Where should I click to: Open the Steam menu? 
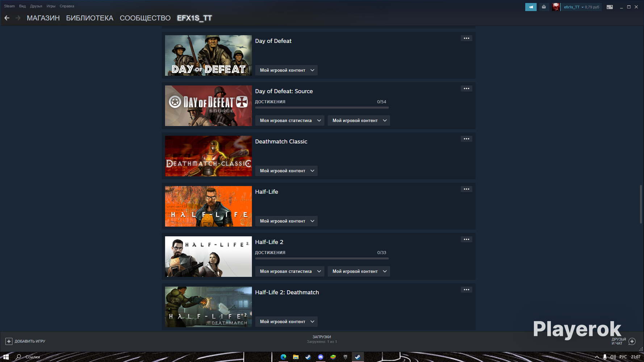(9, 6)
